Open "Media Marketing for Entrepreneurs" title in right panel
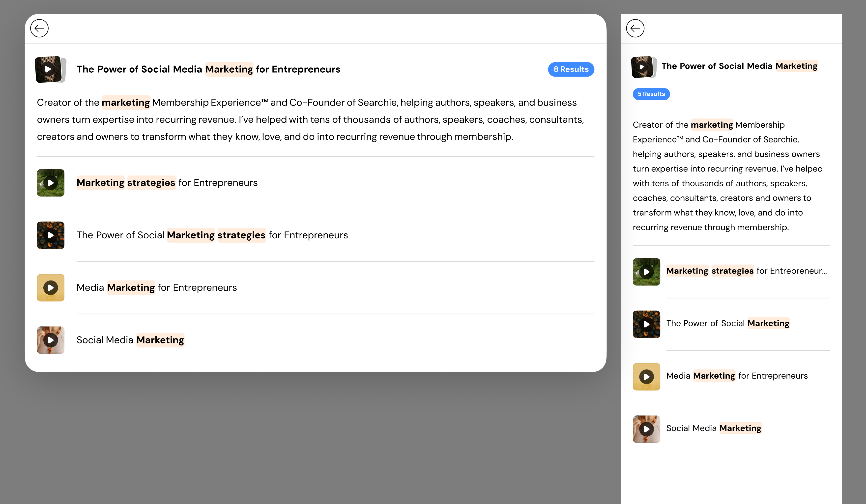The height and width of the screenshot is (504, 866). (x=737, y=376)
